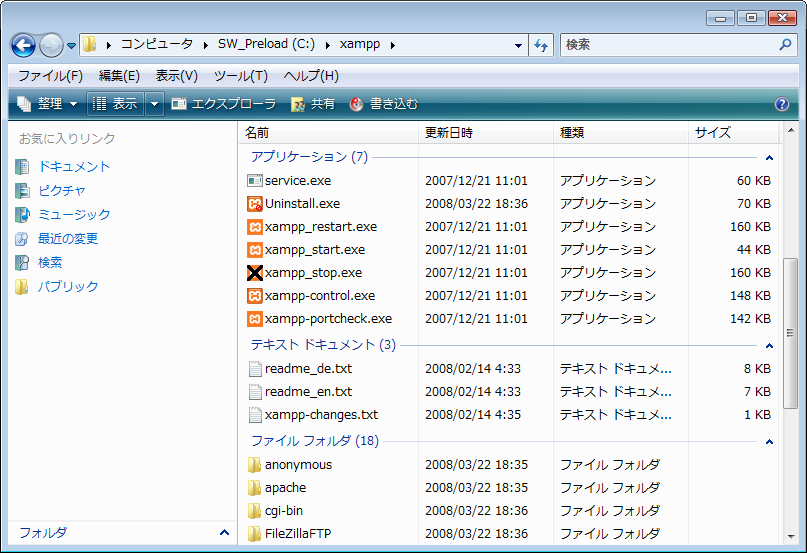This screenshot has height=553, width=807.
Task: Open address bar history dropdown arrow
Action: (x=518, y=46)
